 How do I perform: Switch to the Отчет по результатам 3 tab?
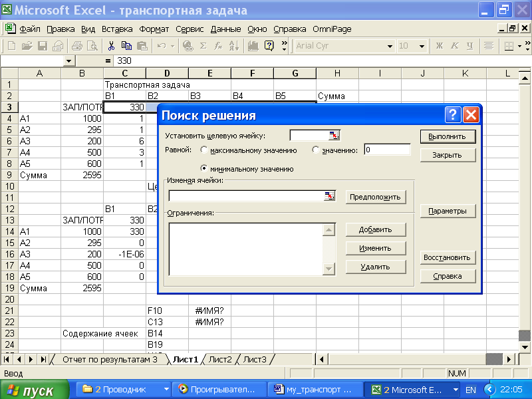click(x=110, y=359)
